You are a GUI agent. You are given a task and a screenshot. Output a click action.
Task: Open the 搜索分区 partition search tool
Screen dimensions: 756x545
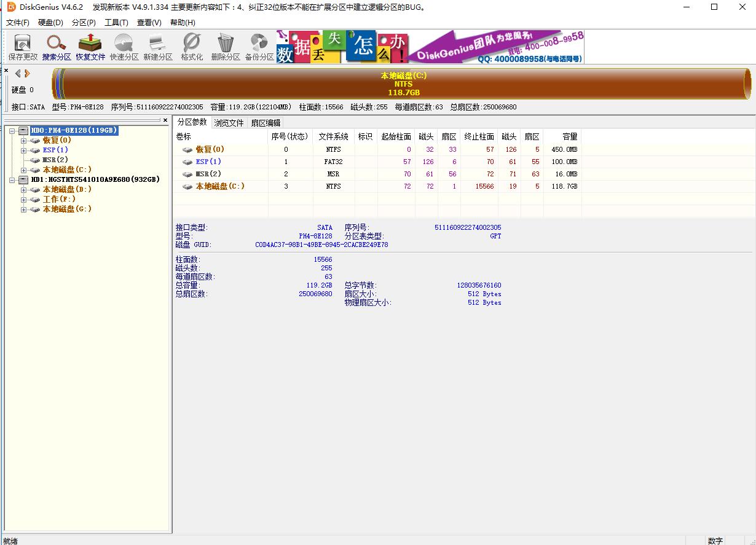tap(57, 47)
